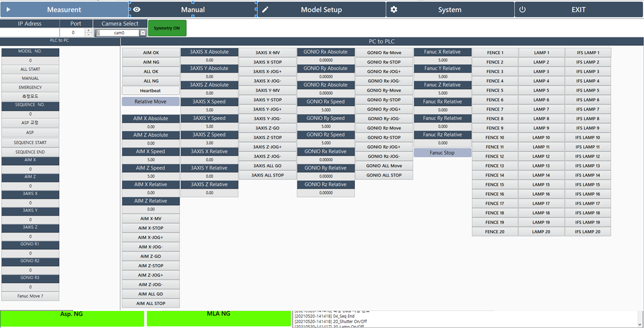This screenshot has width=644, height=328.
Task: Click the gear icon on System tab
Action: pos(394,10)
